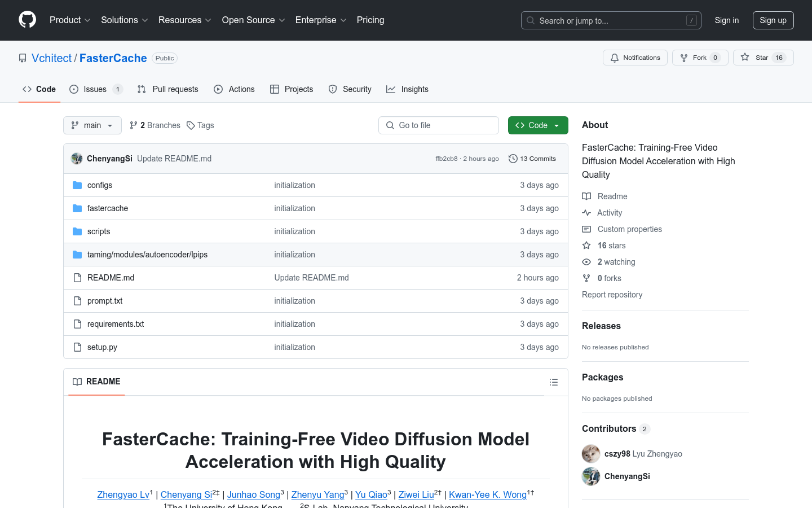Viewport: 812px width, 508px height.
Task: Click the ChenyangSi contributor avatar
Action: (x=591, y=476)
